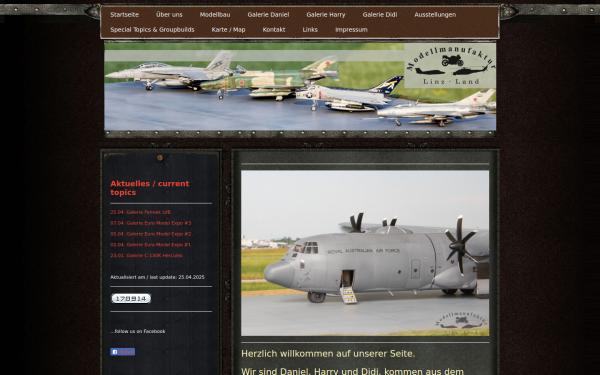Click the visitor counter badge 170914
The width and height of the screenshot is (600, 375).
131,298
